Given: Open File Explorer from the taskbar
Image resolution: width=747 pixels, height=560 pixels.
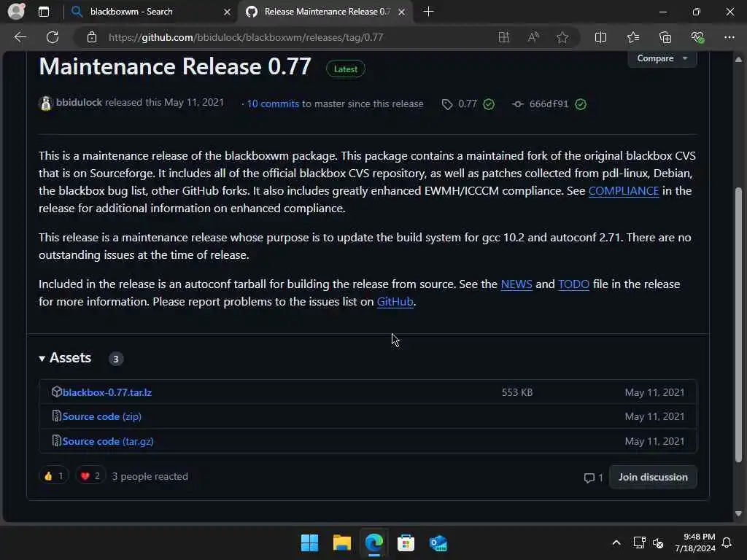Looking at the screenshot, I should tap(342, 542).
